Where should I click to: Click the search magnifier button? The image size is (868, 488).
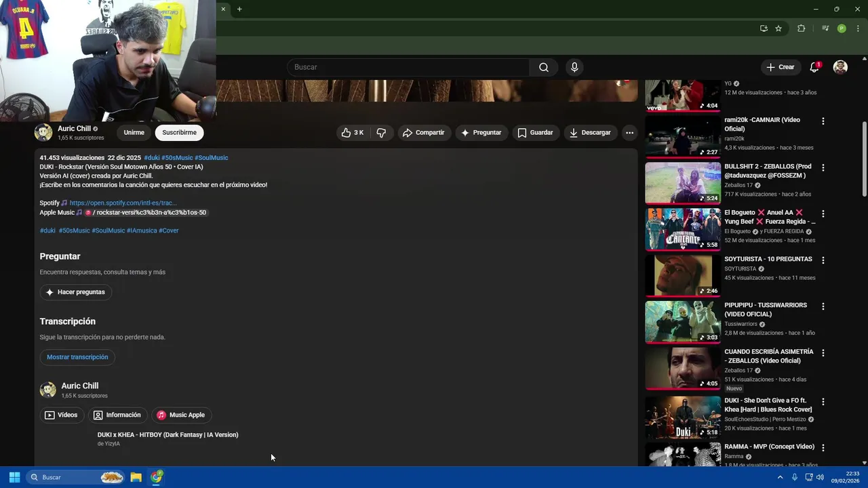pyautogui.click(x=544, y=67)
